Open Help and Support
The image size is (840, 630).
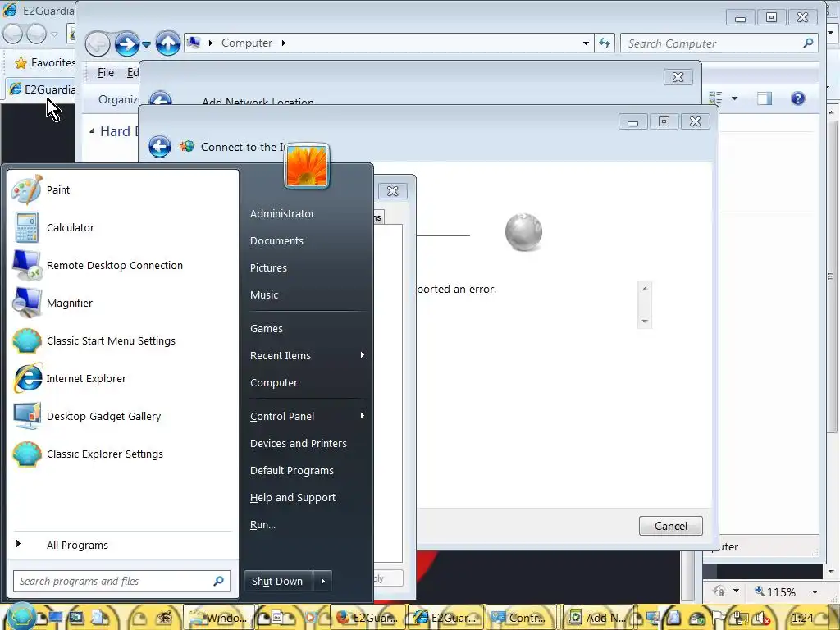tap(293, 497)
